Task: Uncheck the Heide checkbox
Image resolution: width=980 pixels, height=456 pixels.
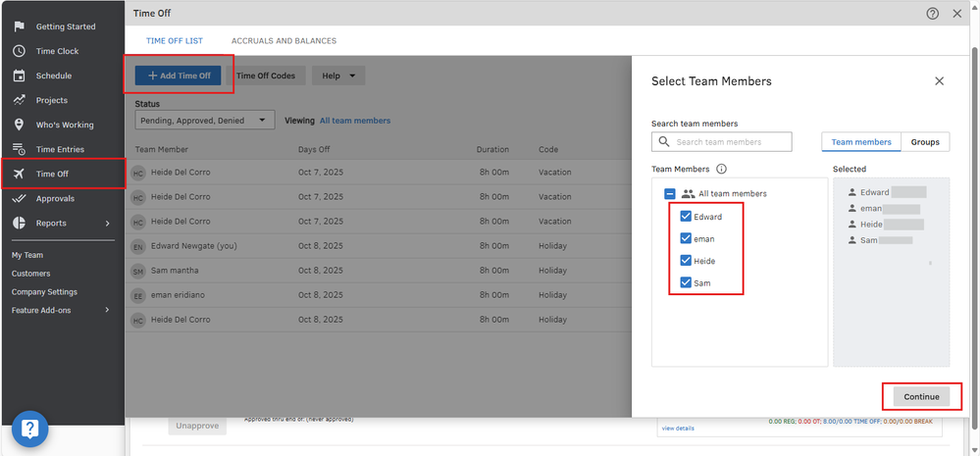Action: point(686,261)
